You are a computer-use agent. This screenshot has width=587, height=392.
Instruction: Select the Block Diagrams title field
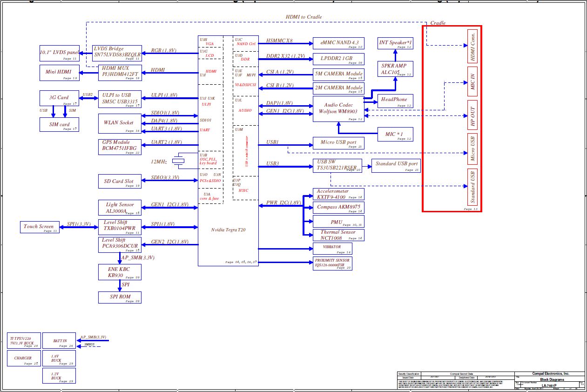coord(552,380)
